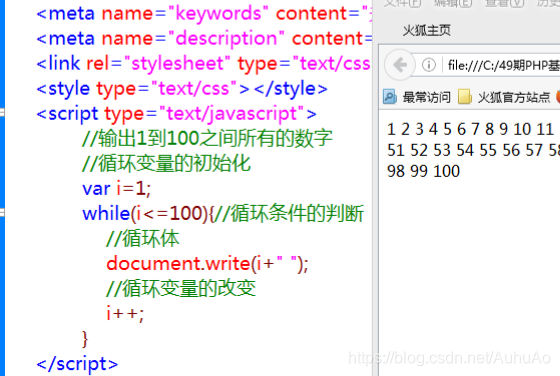The height and width of the screenshot is (376, 560).
Task: Click output line starting 1 2 3 4
Action: point(470,129)
